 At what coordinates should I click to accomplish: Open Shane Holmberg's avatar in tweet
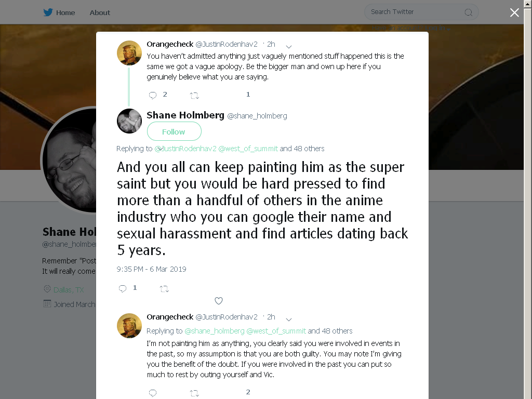pyautogui.click(x=129, y=121)
